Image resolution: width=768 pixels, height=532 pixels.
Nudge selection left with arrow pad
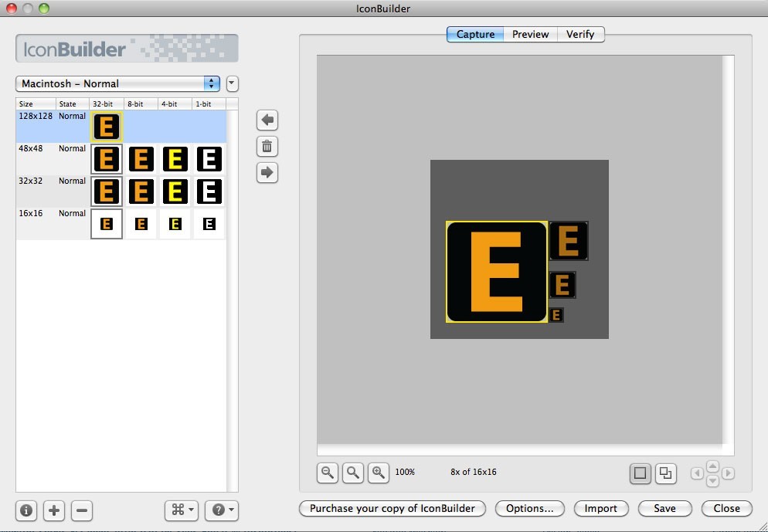click(697, 473)
